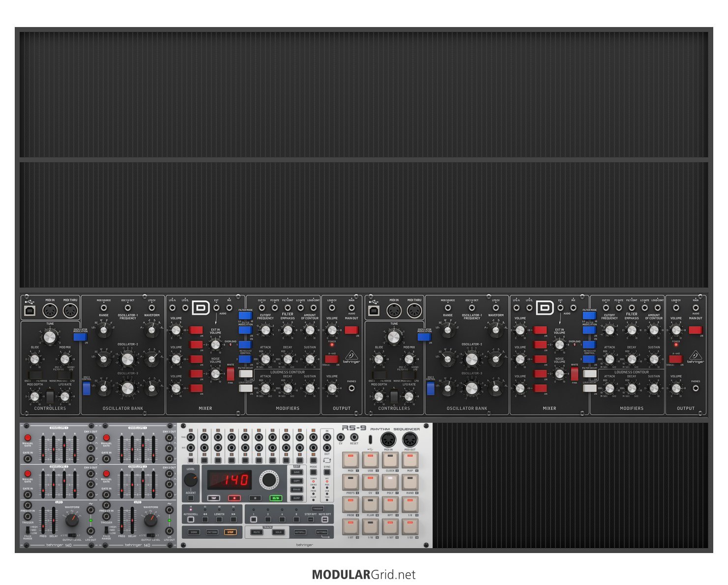This screenshot has width=728, height=585.
Task: Toggle Main Out switch on right Model D
Action: pyautogui.click(x=695, y=330)
